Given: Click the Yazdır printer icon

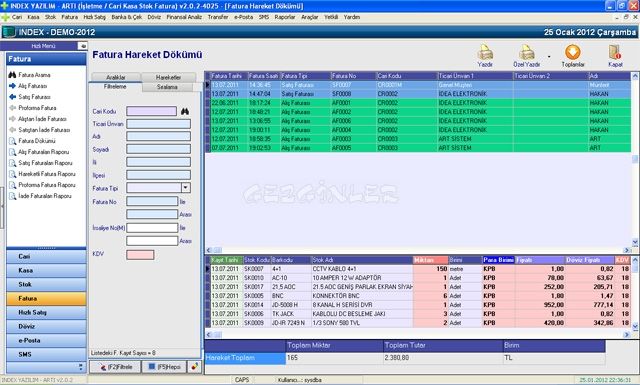Looking at the screenshot, I should (x=485, y=52).
